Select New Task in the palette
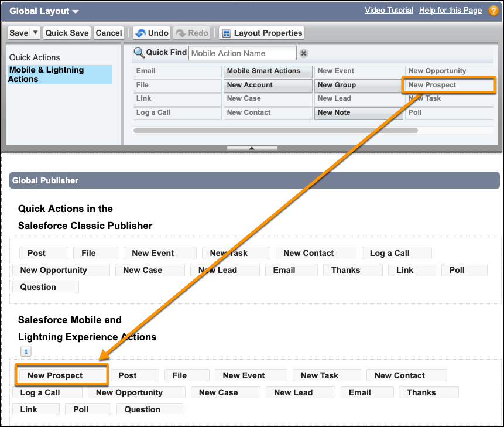This screenshot has width=504, height=427. coord(450,99)
